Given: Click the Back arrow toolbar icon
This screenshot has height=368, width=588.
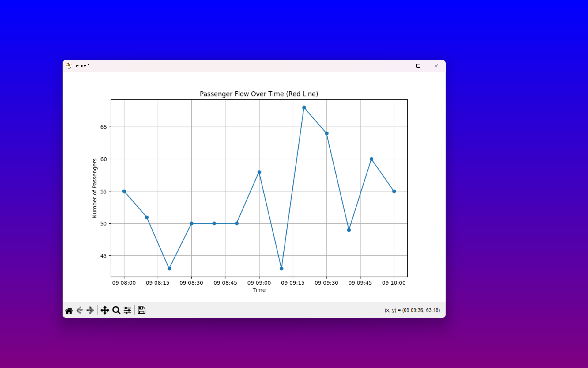Looking at the screenshot, I should point(80,310).
